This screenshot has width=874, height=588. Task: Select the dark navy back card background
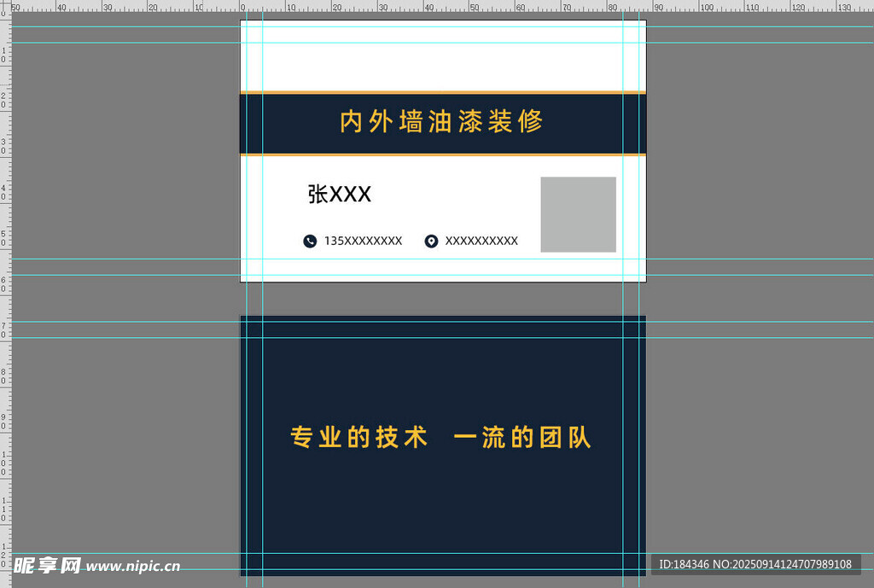pyautogui.click(x=442, y=512)
